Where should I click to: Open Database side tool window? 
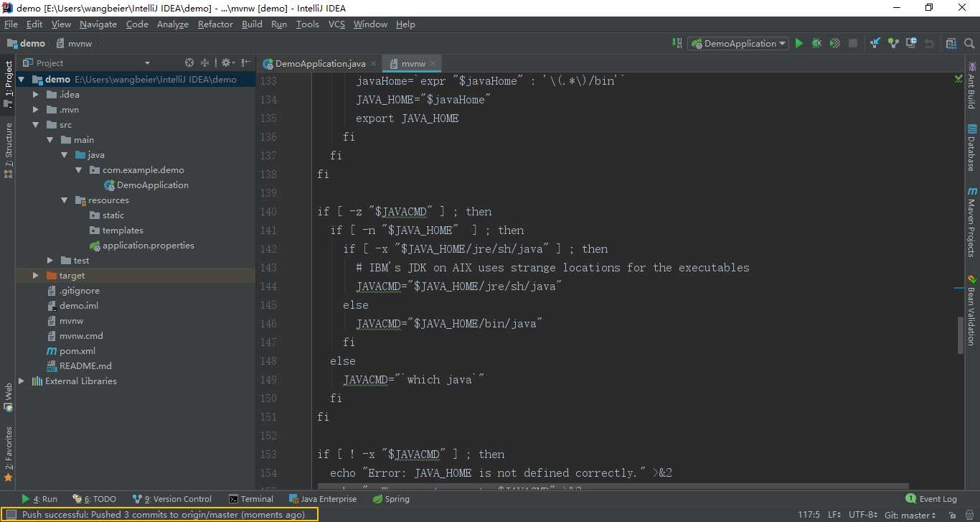[972, 147]
